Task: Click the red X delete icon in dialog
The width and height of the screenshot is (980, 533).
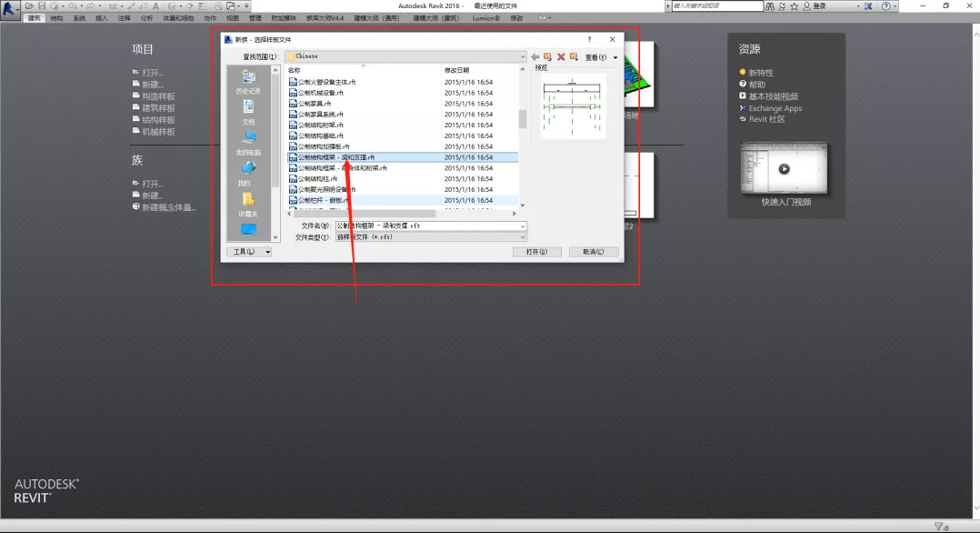Action: pos(561,57)
